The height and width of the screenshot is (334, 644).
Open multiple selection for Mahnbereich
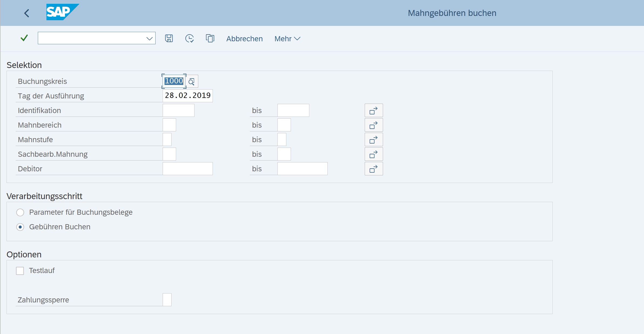(x=374, y=125)
